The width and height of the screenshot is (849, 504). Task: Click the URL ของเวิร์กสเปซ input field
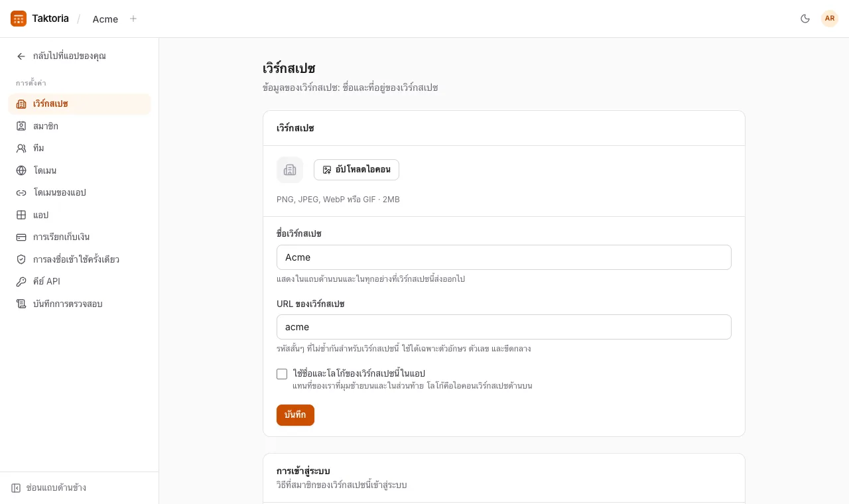(504, 327)
